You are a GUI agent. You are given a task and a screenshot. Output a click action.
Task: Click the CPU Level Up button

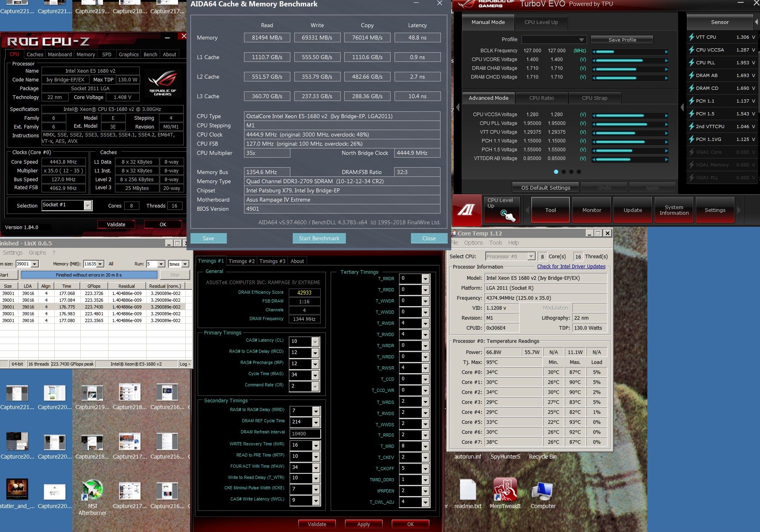502,210
